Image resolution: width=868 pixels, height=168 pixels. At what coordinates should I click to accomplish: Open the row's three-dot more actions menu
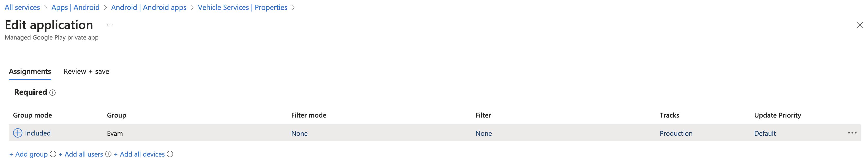pos(852,133)
